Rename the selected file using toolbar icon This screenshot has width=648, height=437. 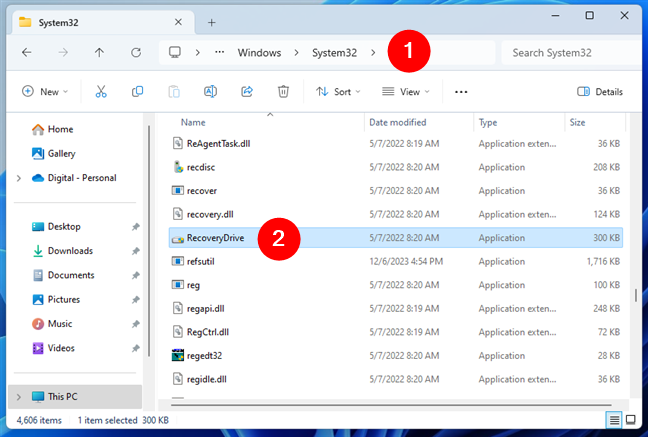pos(210,91)
